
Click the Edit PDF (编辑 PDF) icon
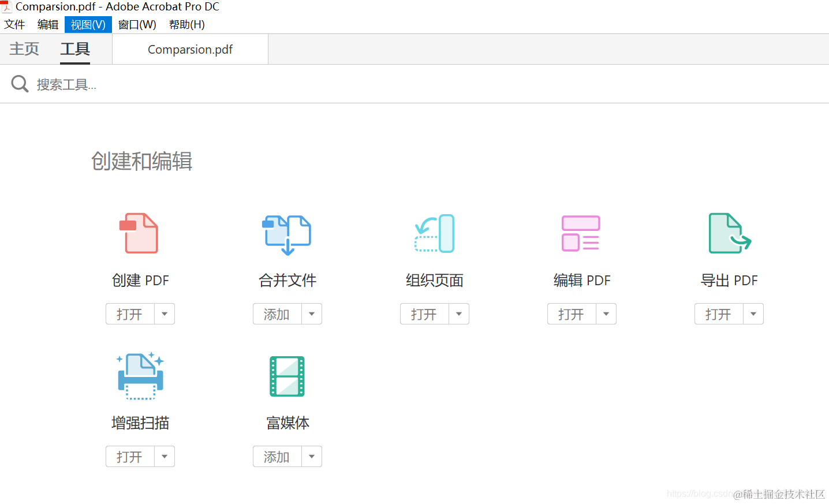581,233
